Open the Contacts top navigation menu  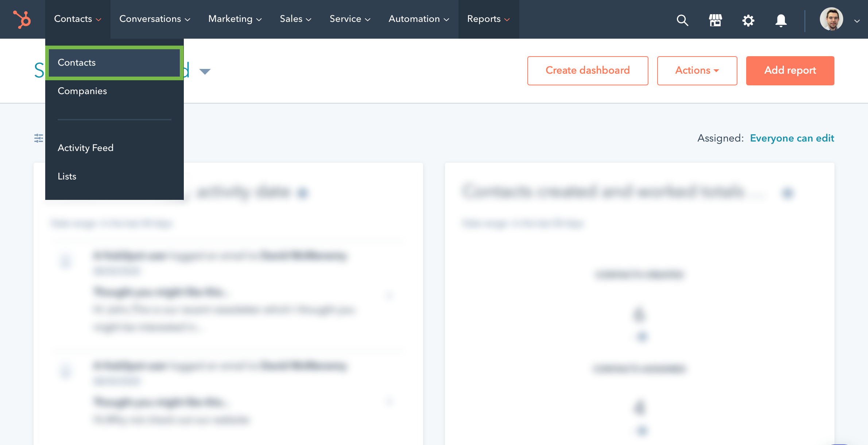click(x=78, y=19)
